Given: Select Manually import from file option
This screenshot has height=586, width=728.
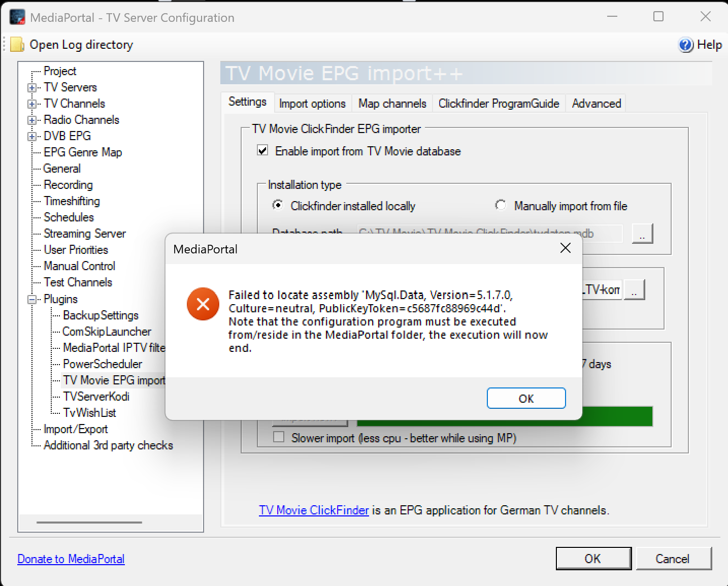Looking at the screenshot, I should pos(501,205).
